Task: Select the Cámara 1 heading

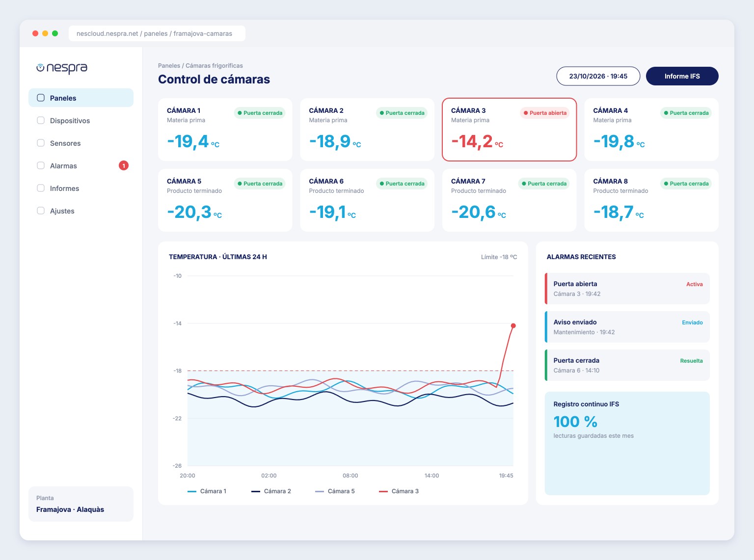Action: 184,110
